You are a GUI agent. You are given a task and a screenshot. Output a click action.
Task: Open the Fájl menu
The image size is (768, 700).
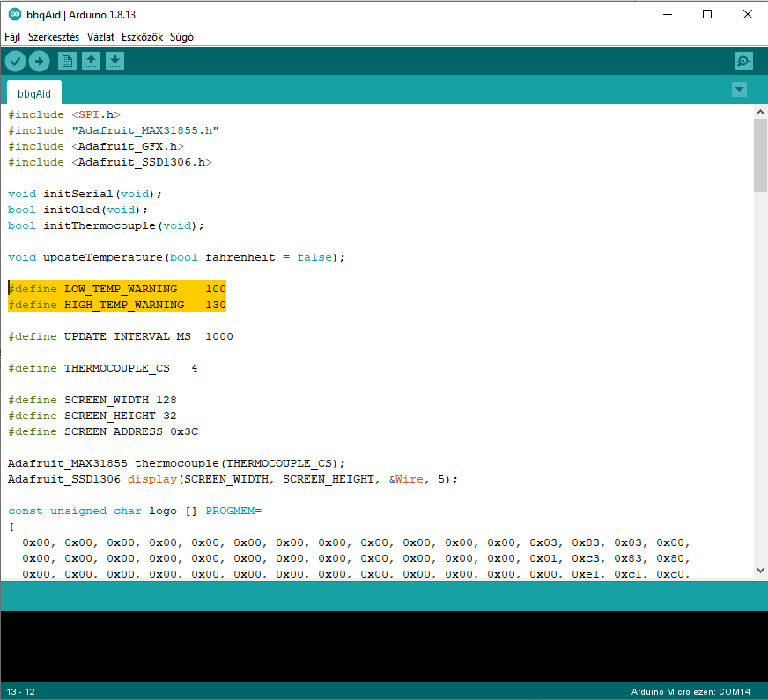(x=12, y=37)
